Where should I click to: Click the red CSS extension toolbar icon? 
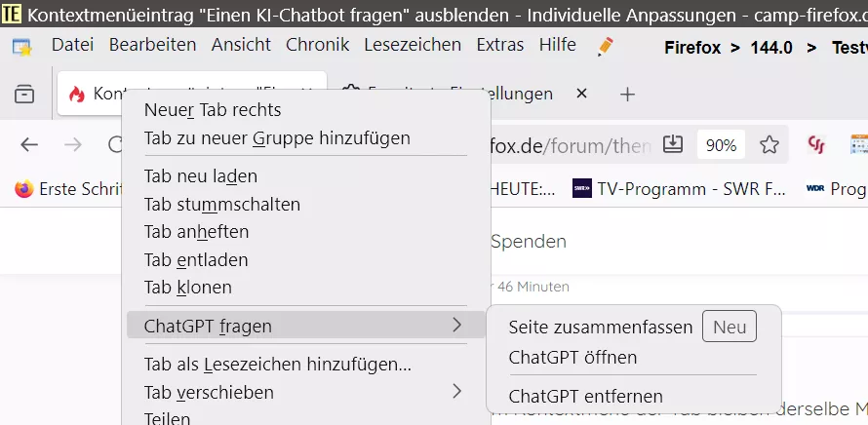click(816, 145)
